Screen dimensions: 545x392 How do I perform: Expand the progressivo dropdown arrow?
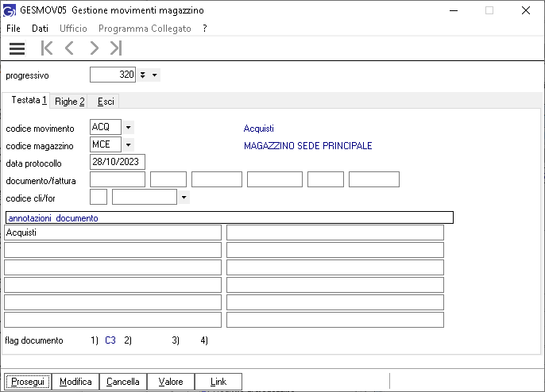click(155, 75)
